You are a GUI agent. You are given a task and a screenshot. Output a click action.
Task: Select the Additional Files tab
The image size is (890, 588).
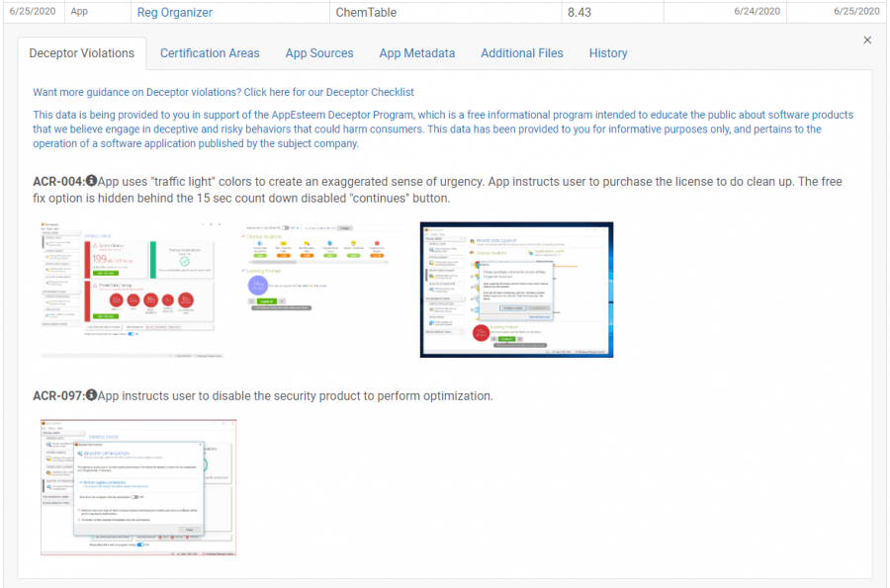pyautogui.click(x=521, y=53)
